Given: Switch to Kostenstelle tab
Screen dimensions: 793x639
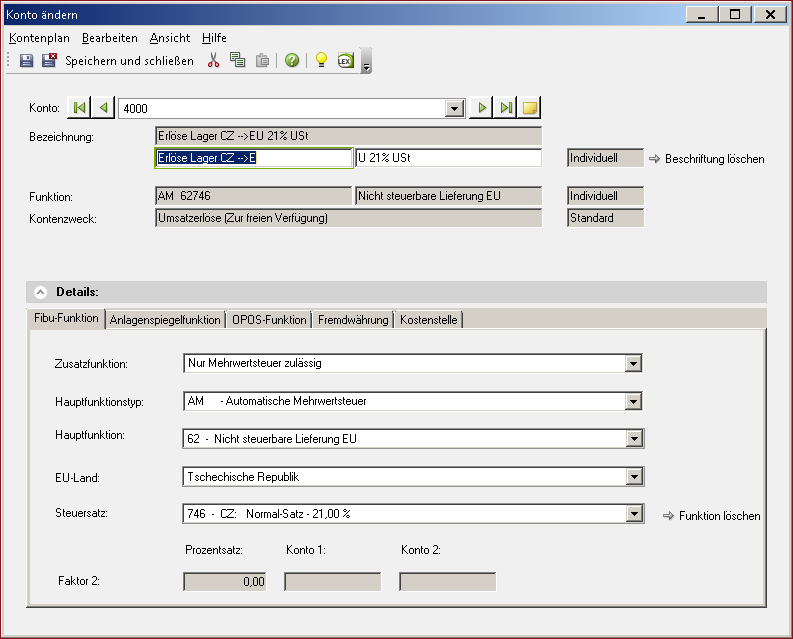Looking at the screenshot, I should (x=428, y=320).
